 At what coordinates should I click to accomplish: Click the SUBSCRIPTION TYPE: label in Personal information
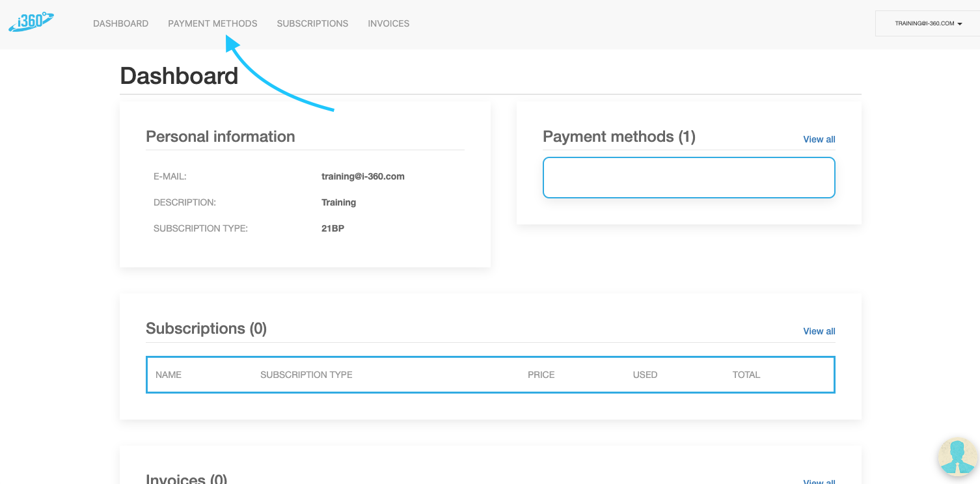pyautogui.click(x=200, y=228)
